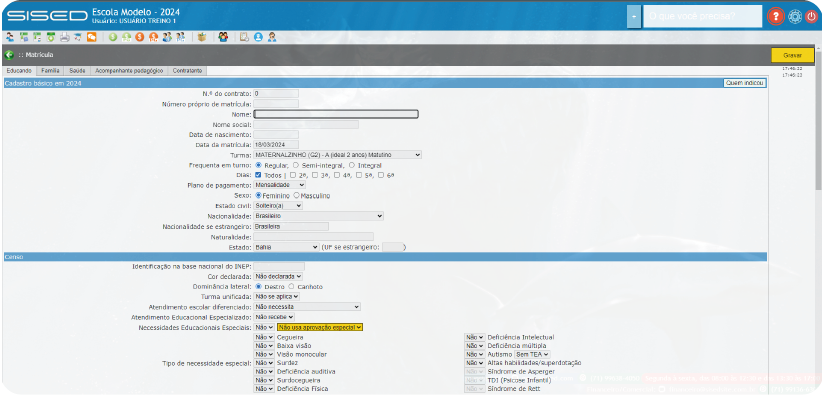Select Regular turno radio button
824x395 pixels.
[x=258, y=165]
